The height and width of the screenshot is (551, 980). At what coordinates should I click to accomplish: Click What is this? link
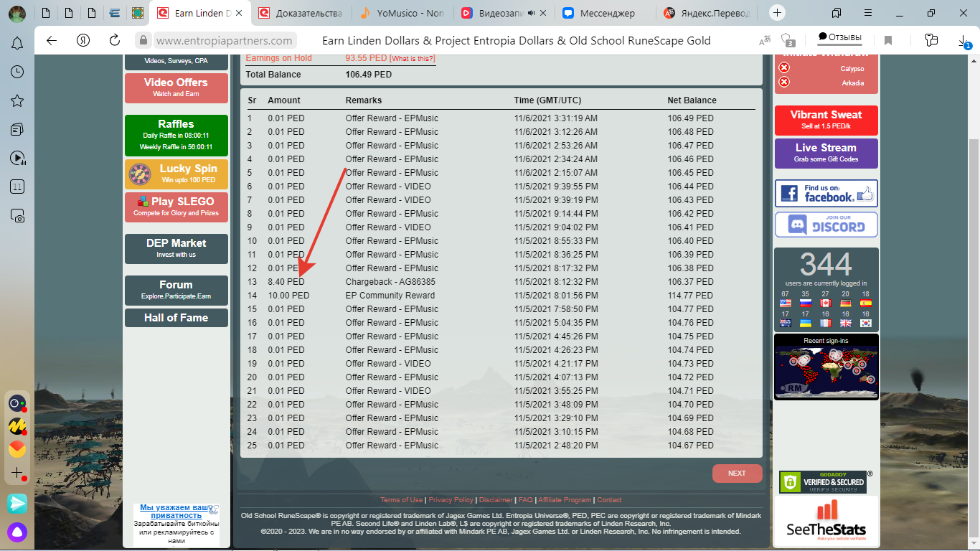point(413,59)
